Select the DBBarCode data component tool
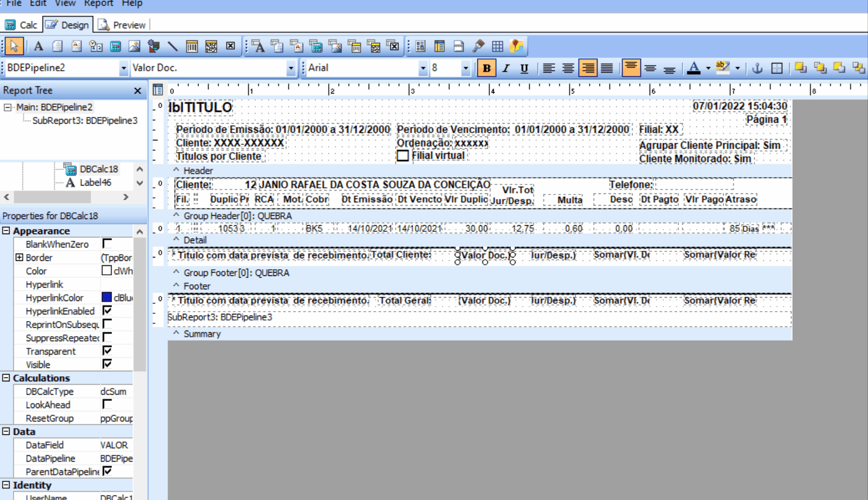 pyautogui.click(x=355, y=46)
